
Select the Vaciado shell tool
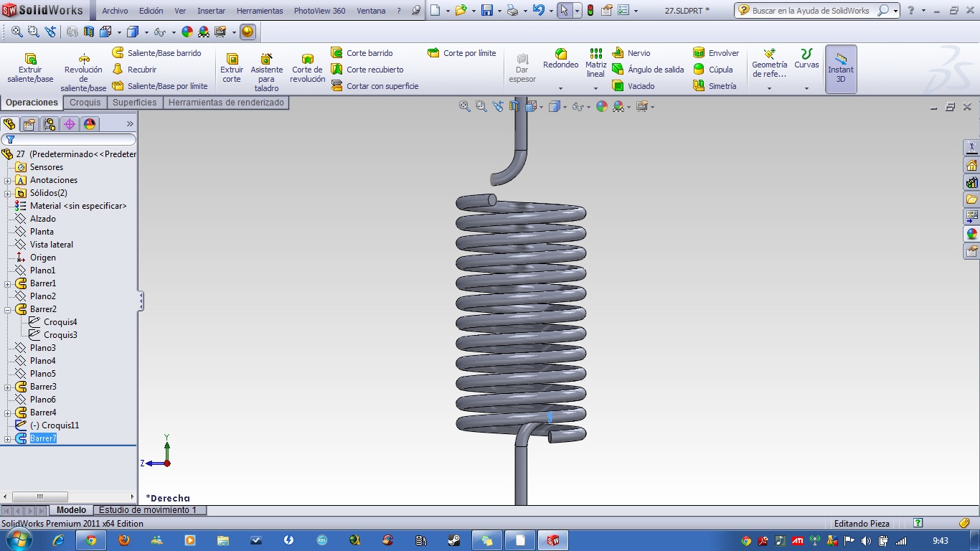coord(633,86)
